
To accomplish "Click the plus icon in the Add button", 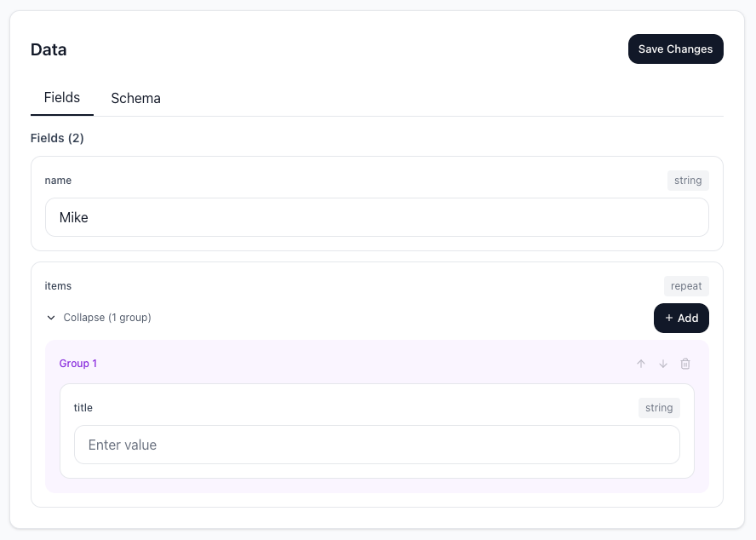I will 669,318.
